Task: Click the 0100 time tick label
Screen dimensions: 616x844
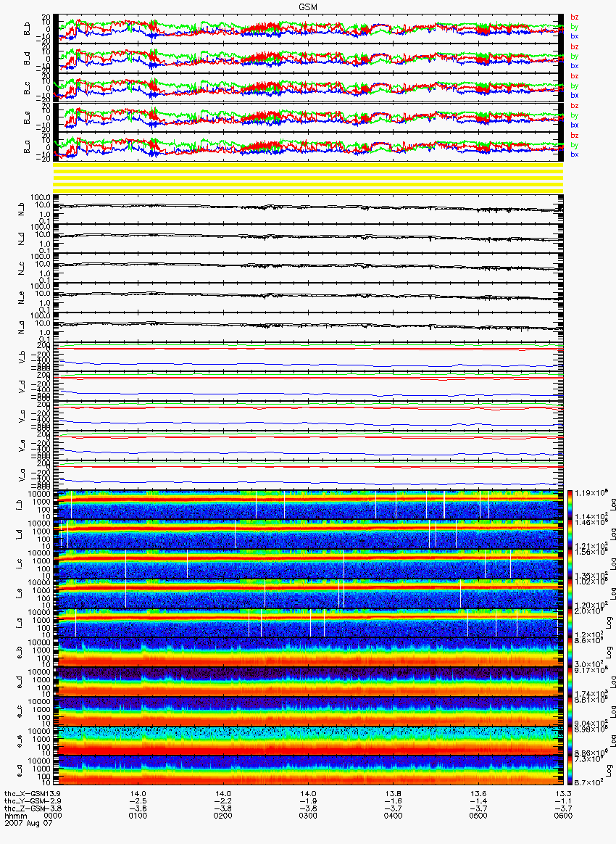Action: click(x=138, y=816)
